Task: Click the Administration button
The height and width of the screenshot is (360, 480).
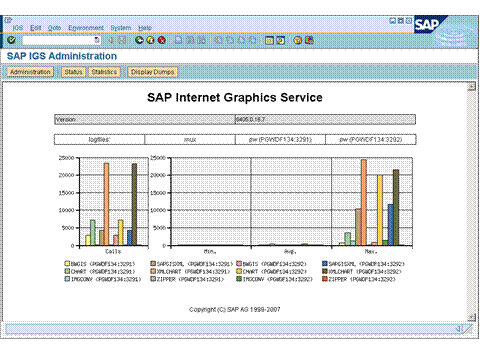Action: pos(30,72)
